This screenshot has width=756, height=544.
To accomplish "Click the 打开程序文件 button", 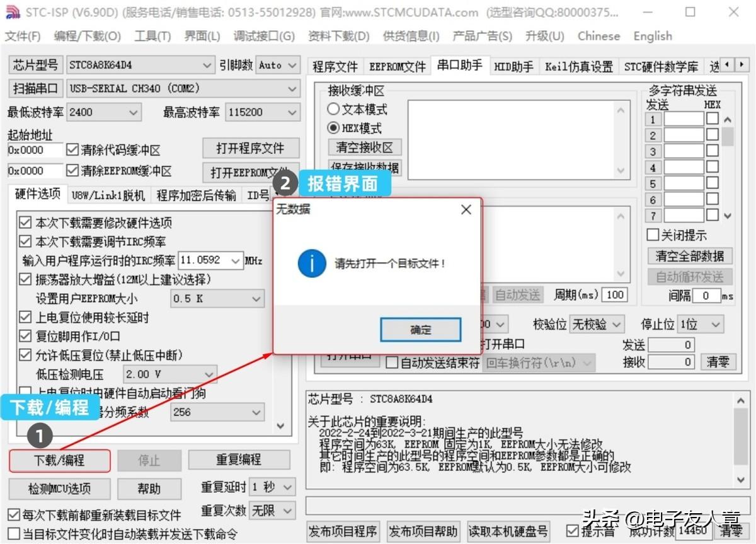I will [251, 148].
